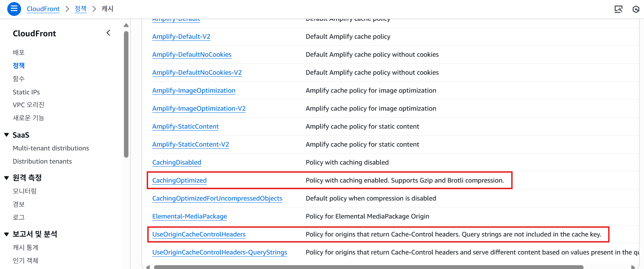
Task: Click the CloudFront sidebar heading
Action: [35, 33]
